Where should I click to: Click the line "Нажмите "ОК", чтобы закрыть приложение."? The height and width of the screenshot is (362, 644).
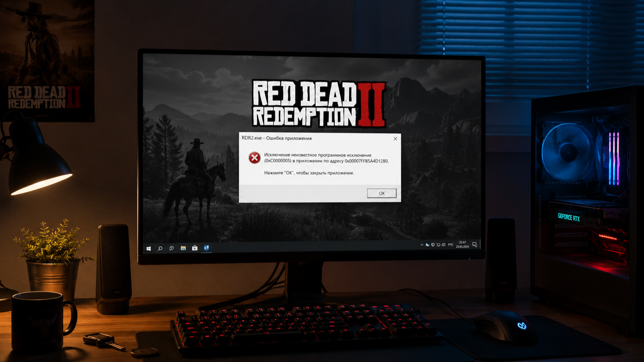[309, 173]
